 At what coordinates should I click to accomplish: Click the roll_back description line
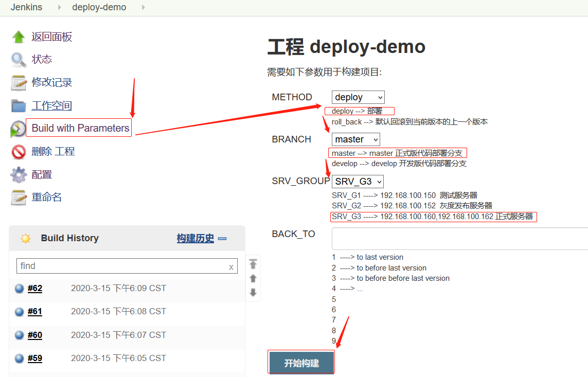coord(409,122)
